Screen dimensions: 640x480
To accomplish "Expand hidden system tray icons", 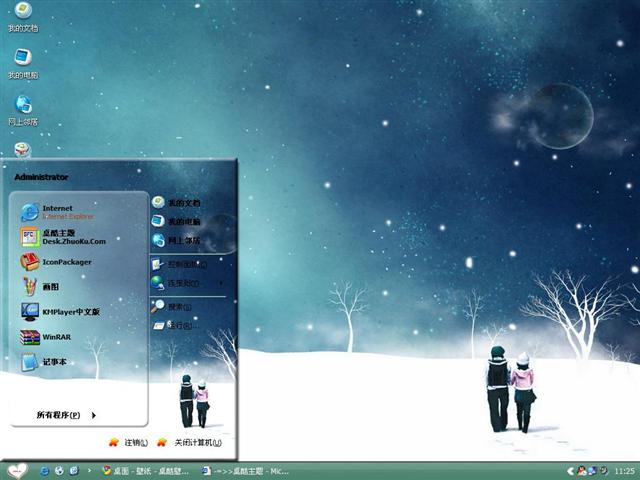I will pos(571,471).
